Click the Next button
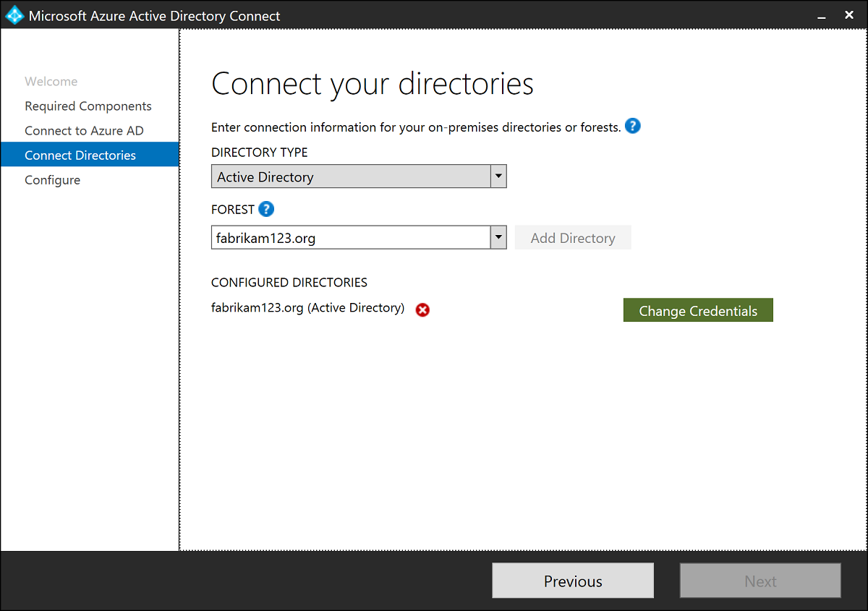 click(x=760, y=581)
